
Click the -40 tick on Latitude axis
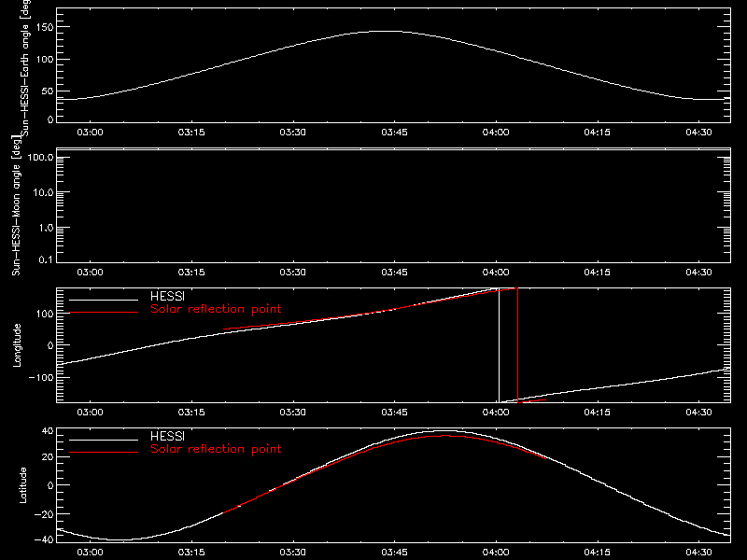(x=44, y=539)
